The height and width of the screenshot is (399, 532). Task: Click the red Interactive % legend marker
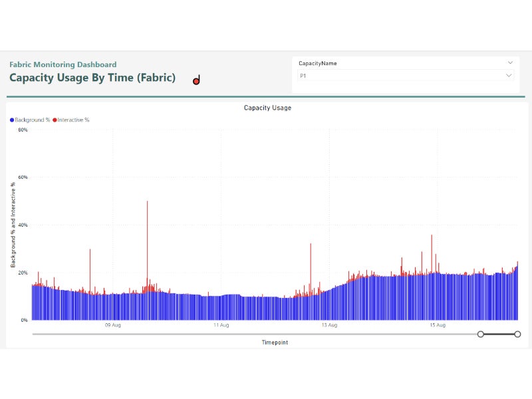[55, 120]
